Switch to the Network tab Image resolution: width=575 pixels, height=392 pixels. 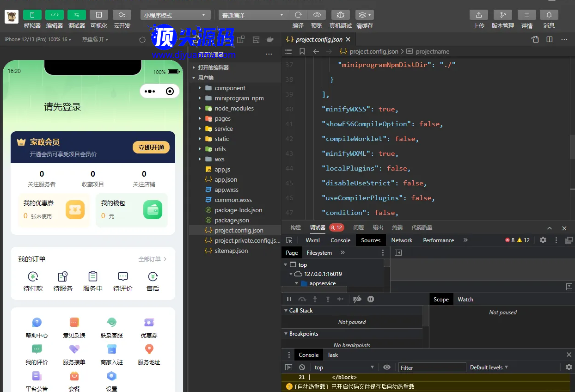coord(402,240)
